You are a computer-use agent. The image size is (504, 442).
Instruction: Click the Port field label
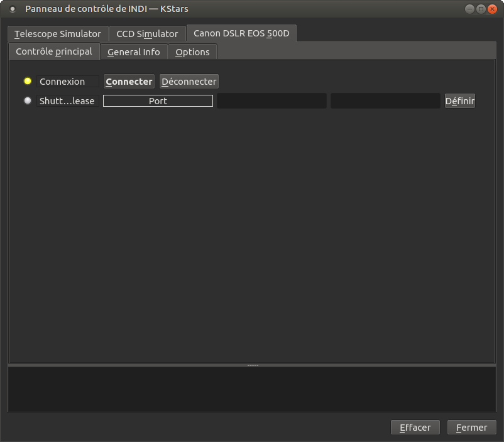click(x=158, y=101)
